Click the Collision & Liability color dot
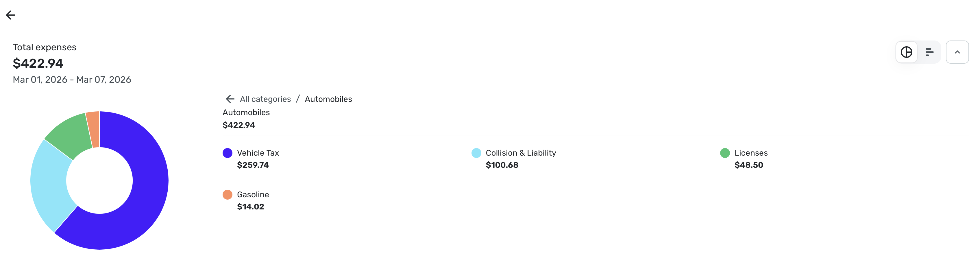 [x=476, y=153]
